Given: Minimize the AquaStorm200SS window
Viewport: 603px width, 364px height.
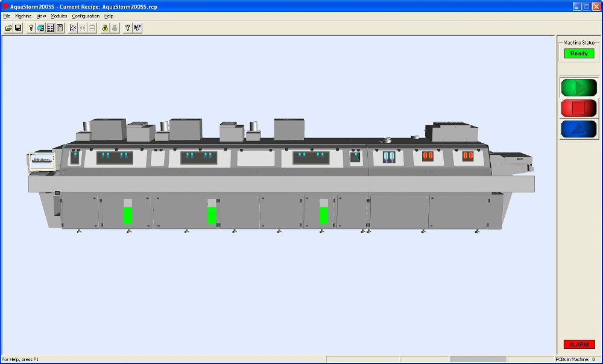Looking at the screenshot, I should tap(577, 6).
